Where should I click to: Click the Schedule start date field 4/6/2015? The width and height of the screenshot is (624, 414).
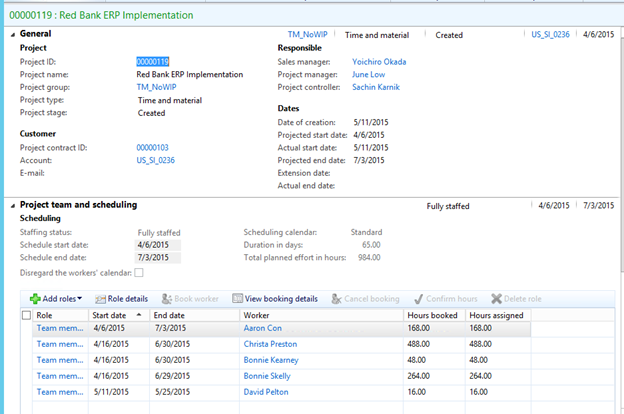tap(158, 245)
